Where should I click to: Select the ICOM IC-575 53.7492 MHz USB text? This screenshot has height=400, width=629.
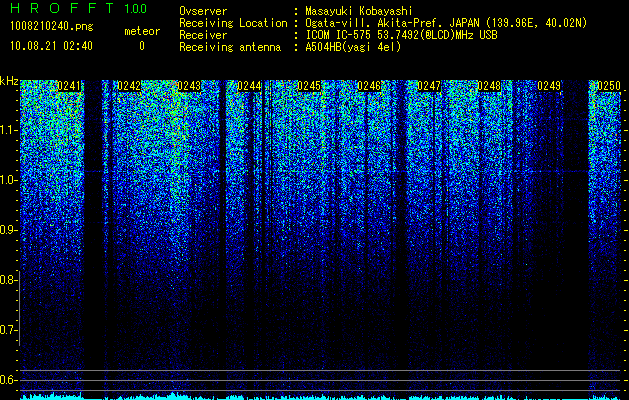(x=401, y=35)
